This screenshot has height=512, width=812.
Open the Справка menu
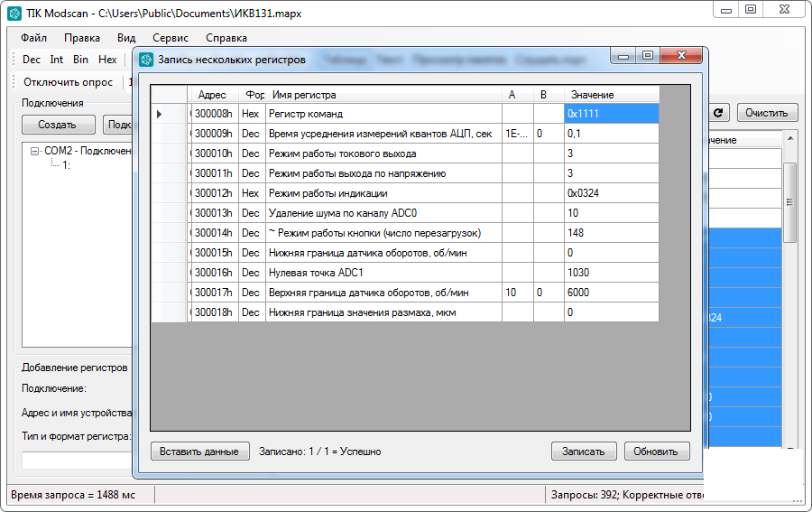tap(226, 38)
